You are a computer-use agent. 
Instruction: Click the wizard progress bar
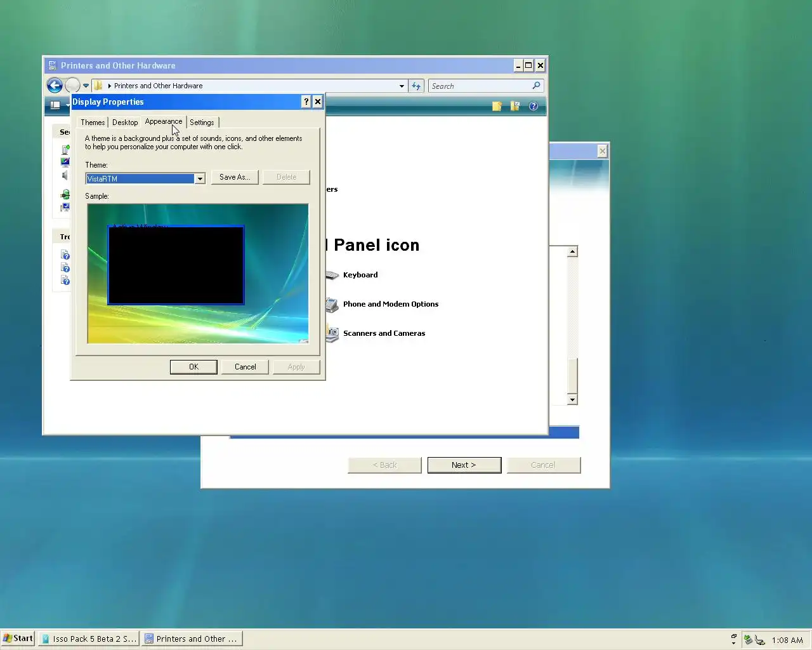click(x=563, y=432)
